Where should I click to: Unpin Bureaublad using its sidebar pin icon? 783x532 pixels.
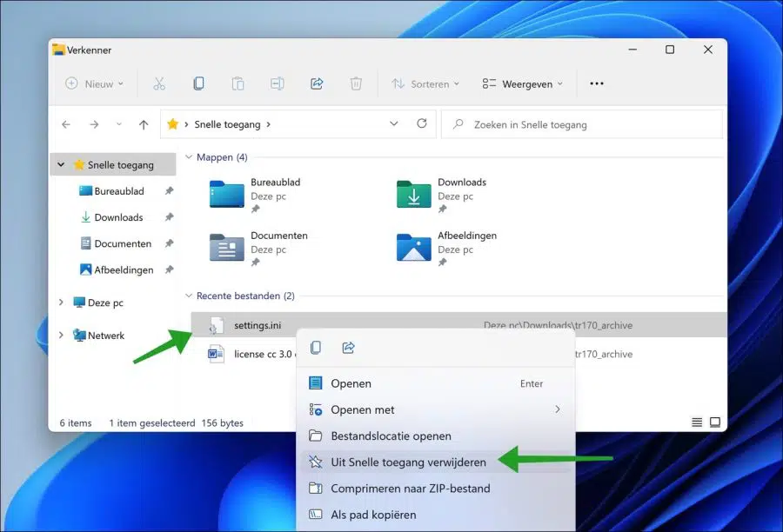170,190
